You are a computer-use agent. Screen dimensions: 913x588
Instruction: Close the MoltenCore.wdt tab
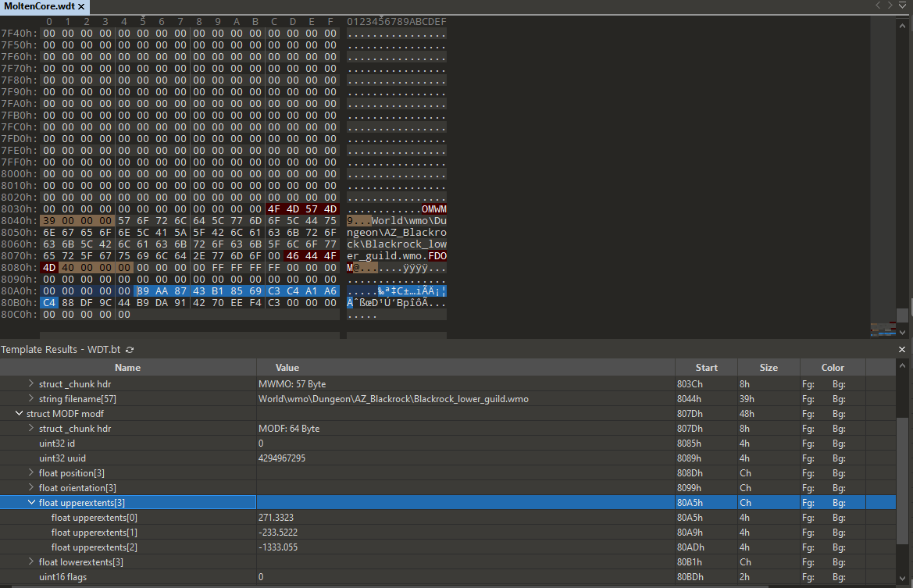coord(82,6)
